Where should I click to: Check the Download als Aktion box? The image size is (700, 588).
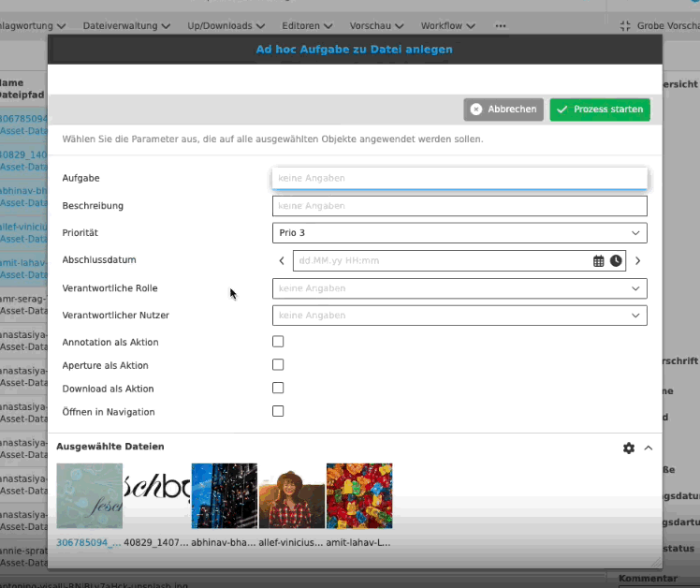tap(278, 388)
